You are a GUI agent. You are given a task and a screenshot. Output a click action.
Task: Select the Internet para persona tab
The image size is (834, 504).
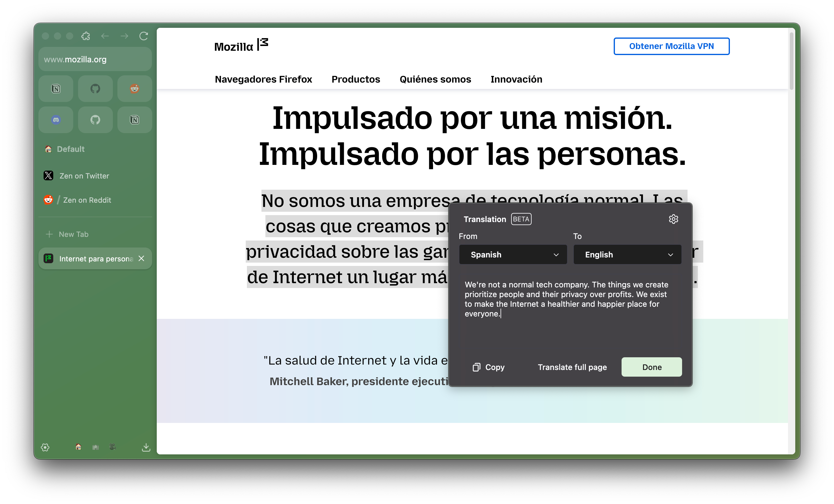[x=95, y=259]
